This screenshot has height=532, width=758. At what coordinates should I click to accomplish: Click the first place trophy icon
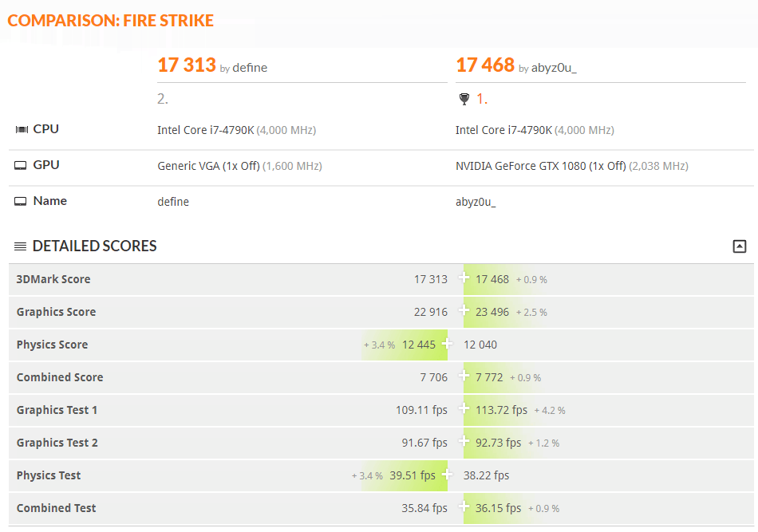464,99
